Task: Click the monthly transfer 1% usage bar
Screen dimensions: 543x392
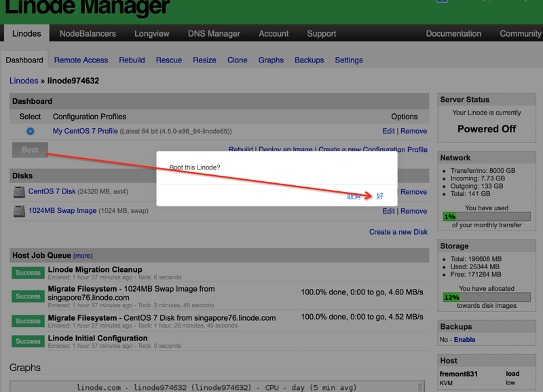Action: (x=487, y=216)
